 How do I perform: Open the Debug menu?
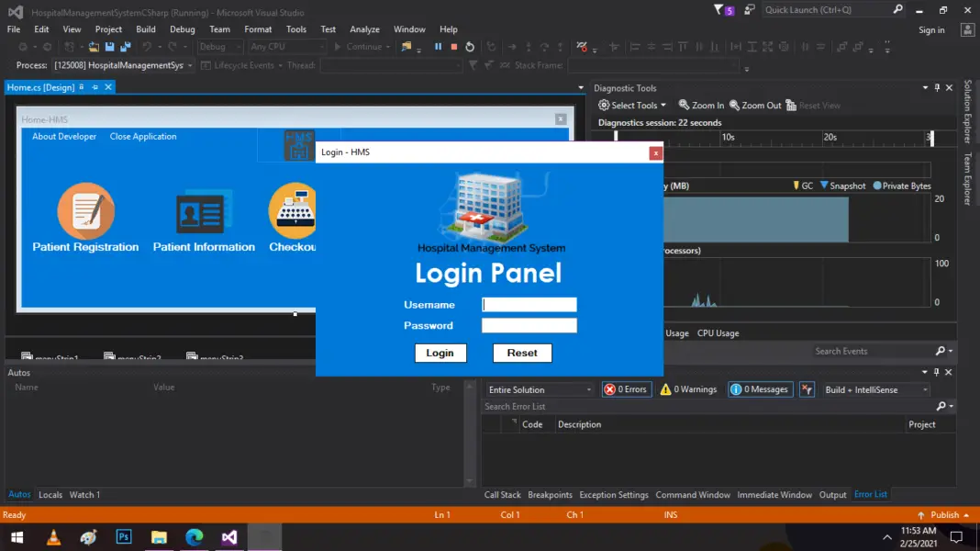click(182, 29)
